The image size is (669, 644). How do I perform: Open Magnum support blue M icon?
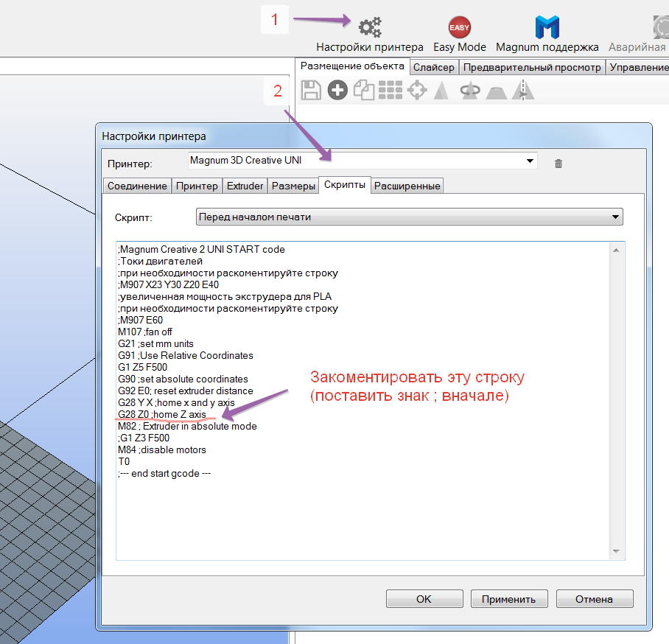[547, 27]
